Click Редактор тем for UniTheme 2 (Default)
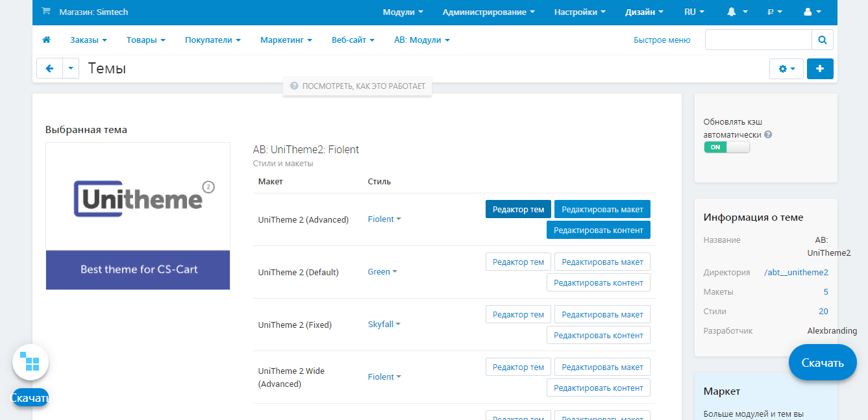This screenshot has width=868, height=420. point(518,262)
